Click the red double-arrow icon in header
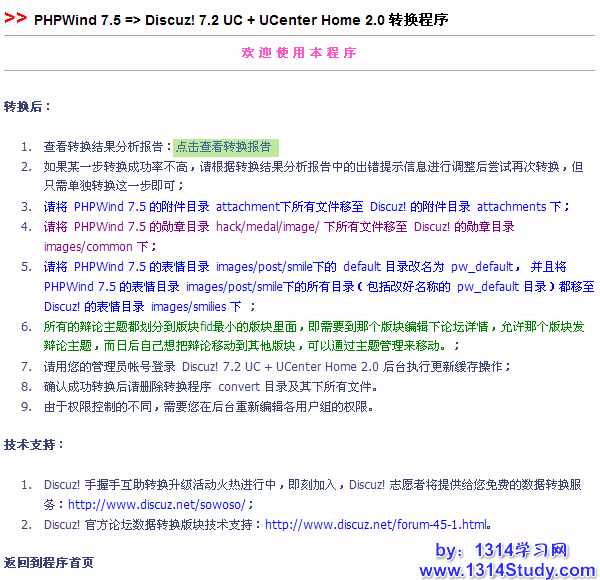The image size is (600, 580). tap(15, 19)
